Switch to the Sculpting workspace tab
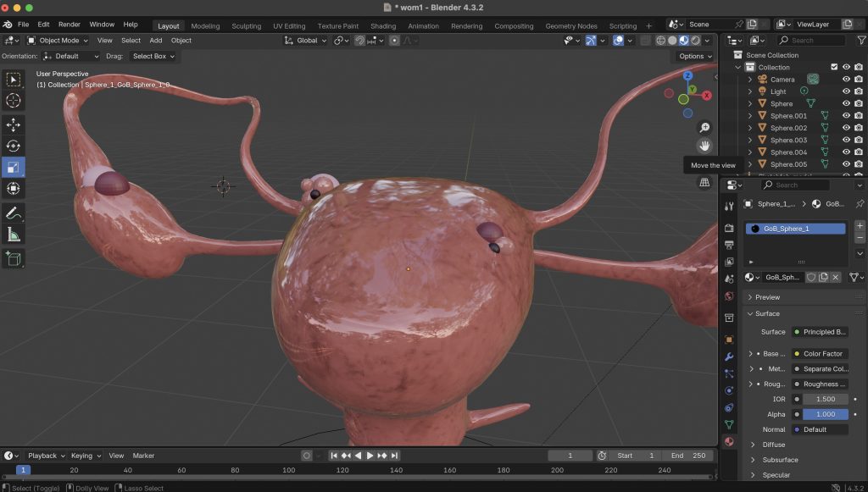Screen dimensions: 868x492 click(247, 25)
